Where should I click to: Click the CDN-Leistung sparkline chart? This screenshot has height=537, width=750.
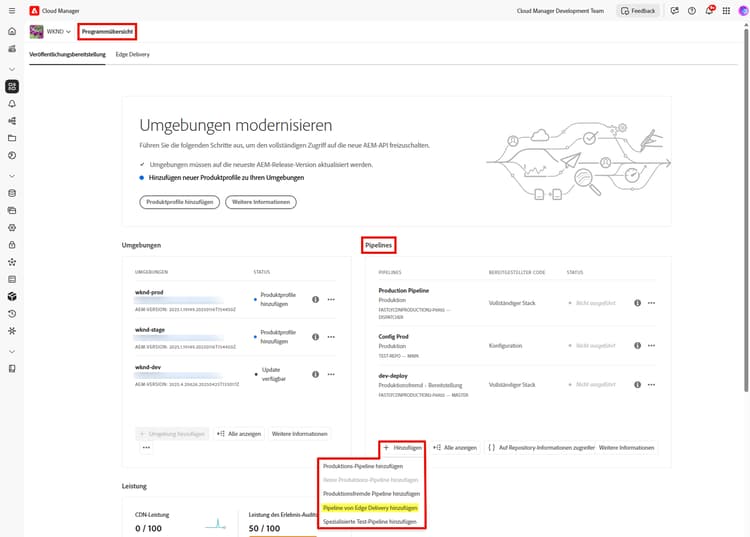[215, 523]
